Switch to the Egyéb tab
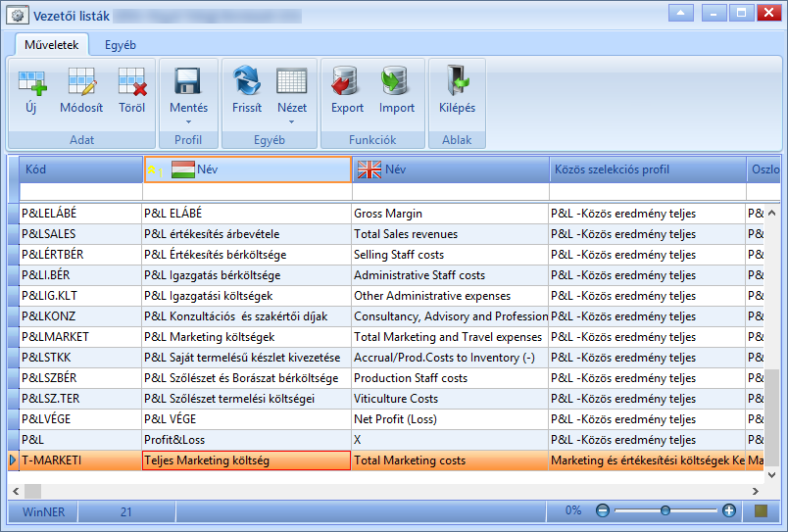Viewport: 788px width, 532px height. 121,45
